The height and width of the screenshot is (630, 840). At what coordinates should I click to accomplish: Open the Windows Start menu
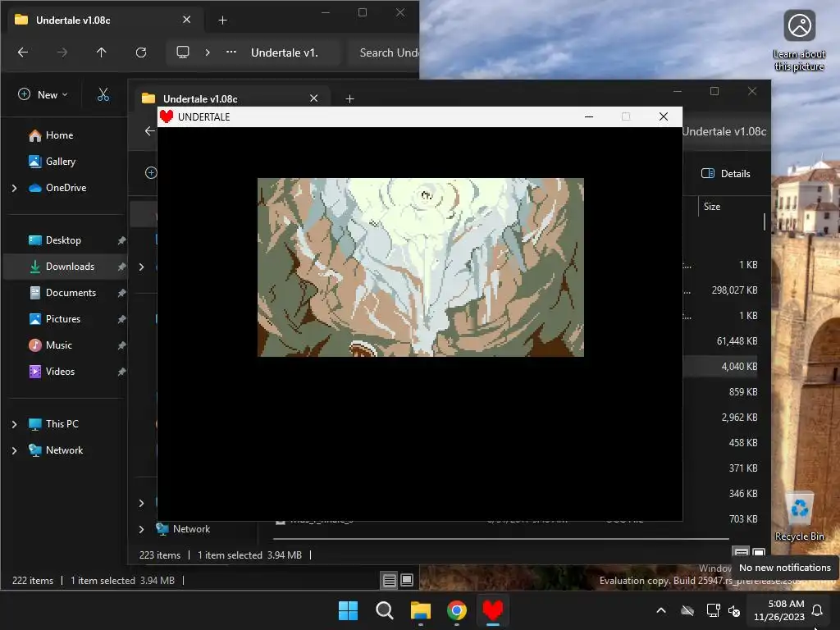[348, 610]
